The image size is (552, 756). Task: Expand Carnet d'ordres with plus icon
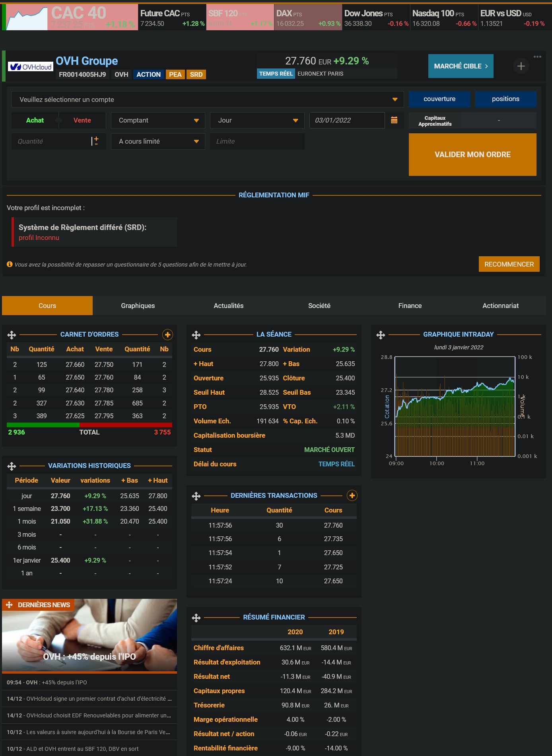167,335
